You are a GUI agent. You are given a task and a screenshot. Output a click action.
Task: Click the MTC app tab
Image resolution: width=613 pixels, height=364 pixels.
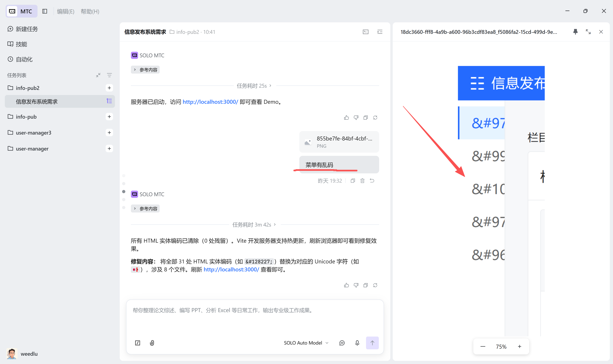(22, 11)
